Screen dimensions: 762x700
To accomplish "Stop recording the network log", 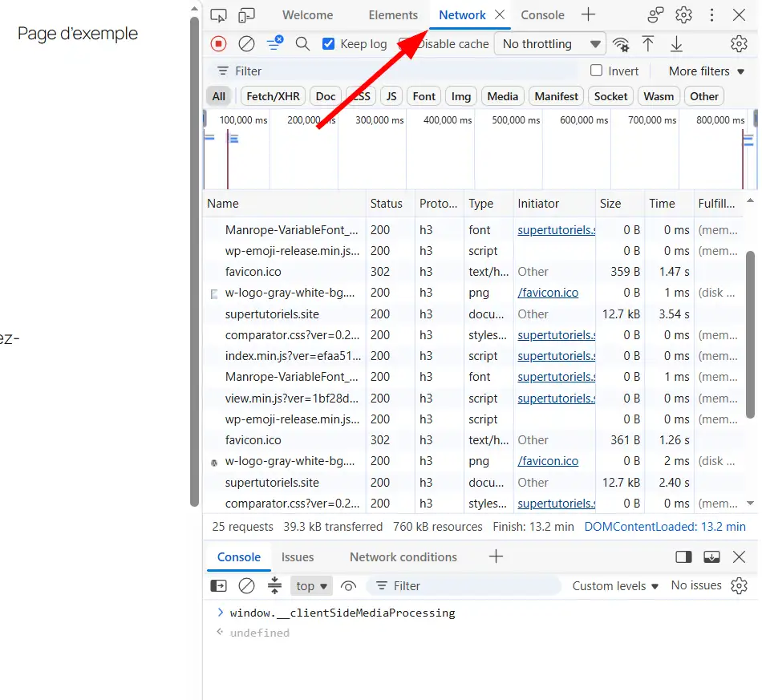I will (219, 44).
